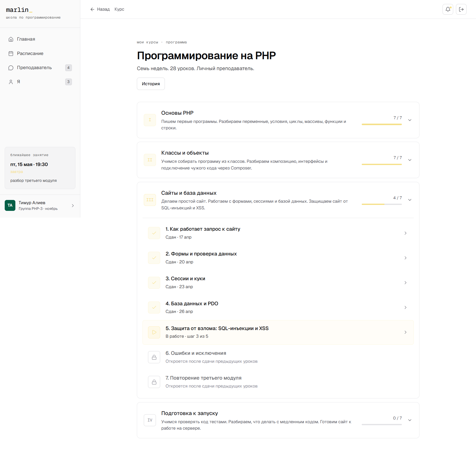Click the Классы и объекты module title

pyautogui.click(x=185, y=153)
